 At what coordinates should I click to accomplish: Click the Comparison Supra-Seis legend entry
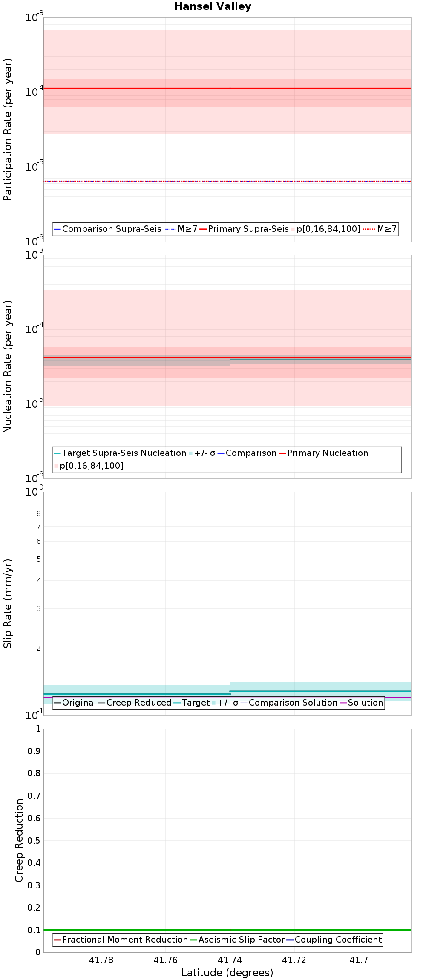108,229
